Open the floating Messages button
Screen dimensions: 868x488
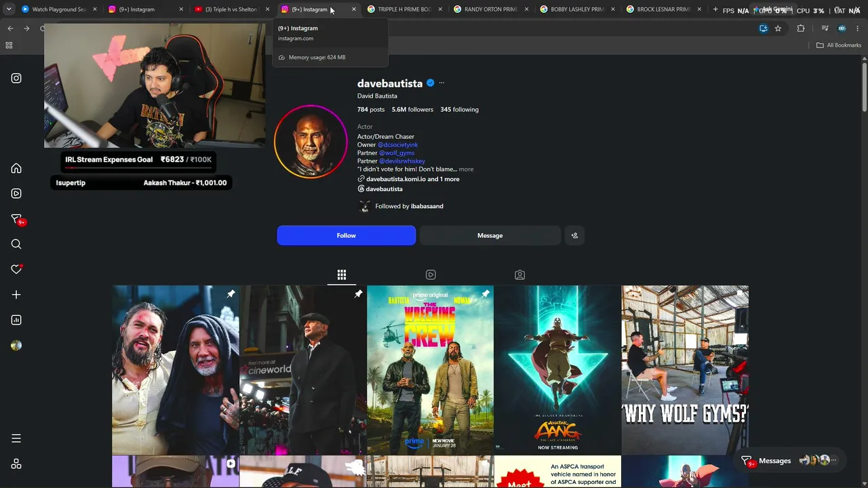pyautogui.click(x=790, y=461)
